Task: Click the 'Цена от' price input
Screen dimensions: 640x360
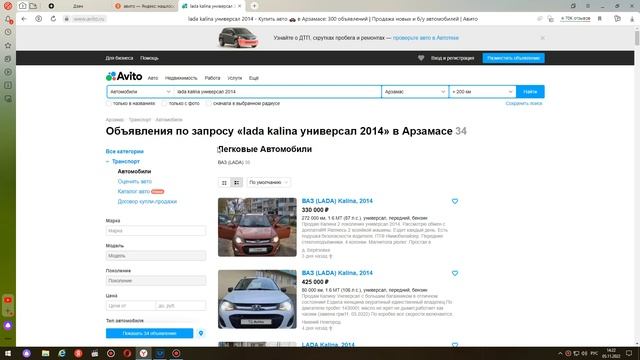Action: pyautogui.click(x=131, y=305)
